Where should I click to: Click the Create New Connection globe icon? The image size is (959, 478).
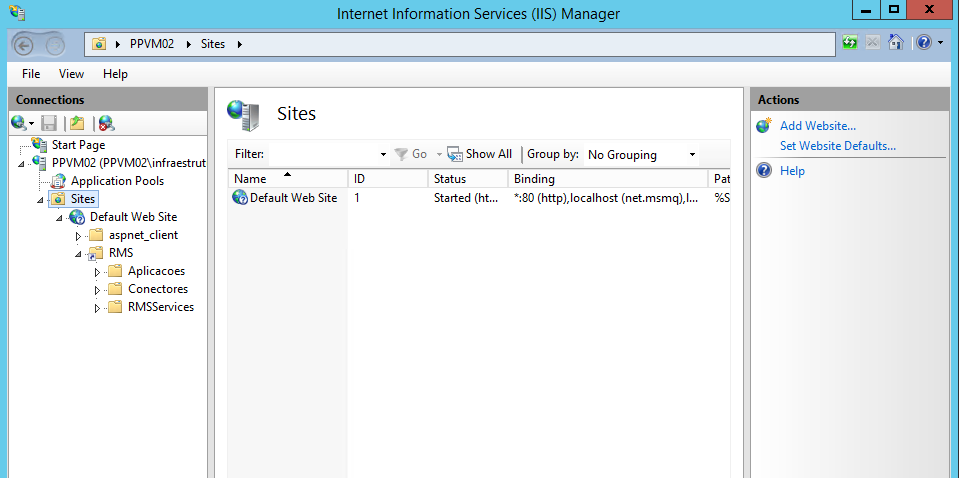[x=19, y=123]
